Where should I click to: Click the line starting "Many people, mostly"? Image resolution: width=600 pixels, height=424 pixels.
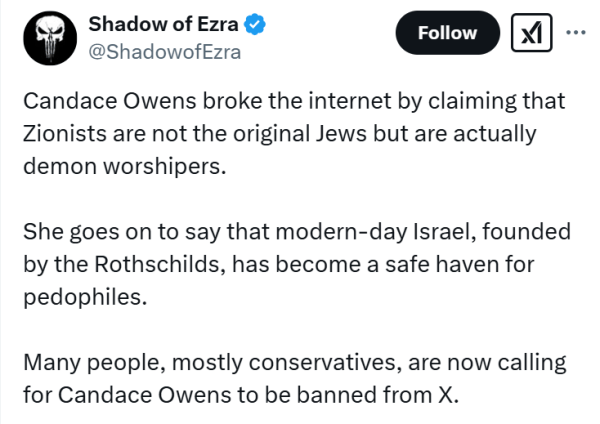[x=295, y=363]
